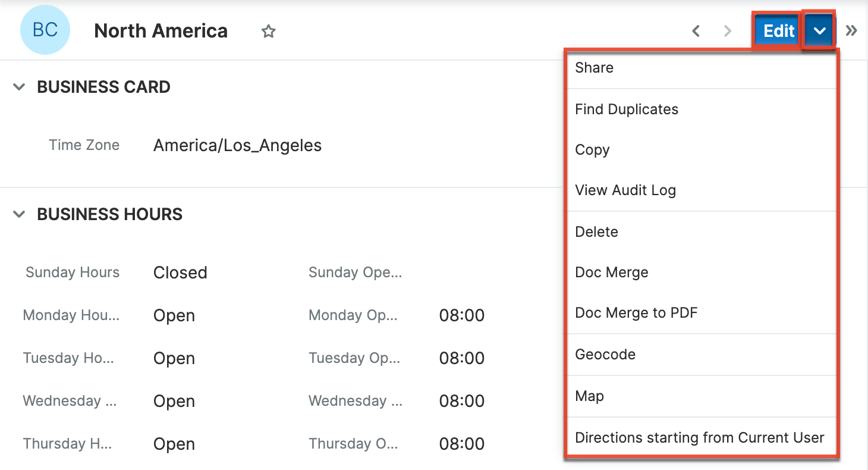Collapse the Business Hours section
Image resolution: width=868 pixels, height=470 pixels.
point(20,214)
